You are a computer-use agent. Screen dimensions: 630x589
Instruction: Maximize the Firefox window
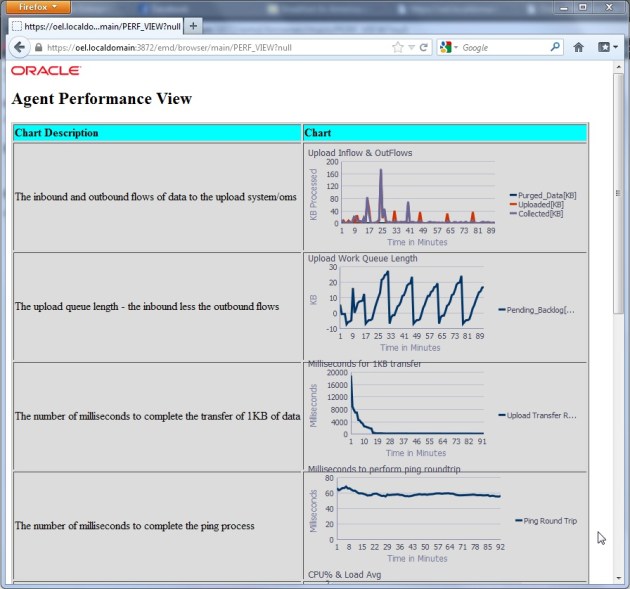tap(583, 7)
